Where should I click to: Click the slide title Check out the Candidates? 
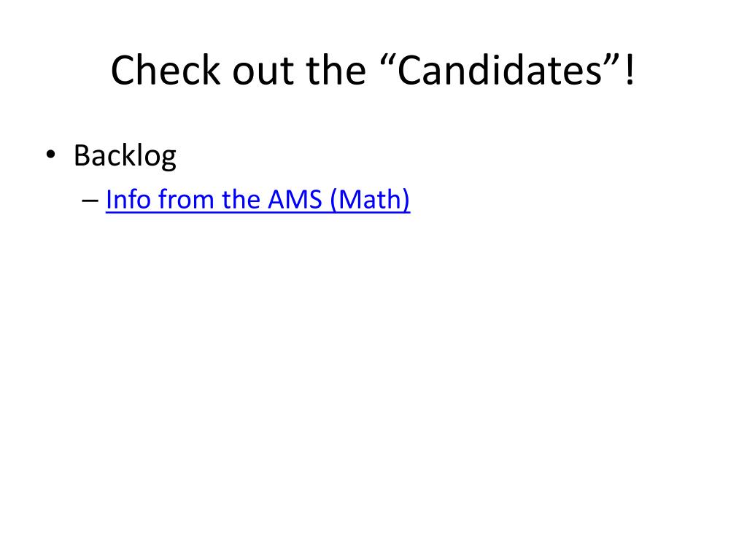373,70
